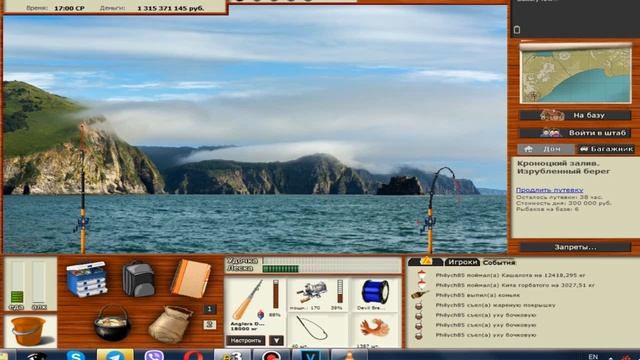The height and width of the screenshot is (360, 640).
Task: Click the green line tension indicator bar
Action: pyautogui.click(x=332, y=269)
